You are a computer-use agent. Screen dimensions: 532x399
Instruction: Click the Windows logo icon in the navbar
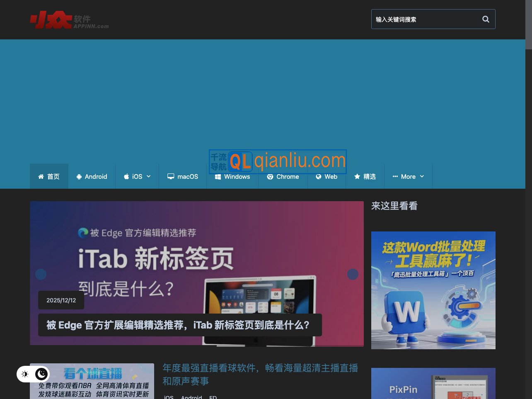(x=217, y=176)
